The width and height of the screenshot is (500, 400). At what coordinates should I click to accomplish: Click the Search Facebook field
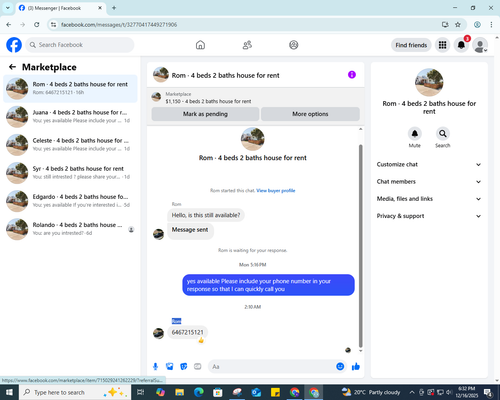(x=80, y=45)
